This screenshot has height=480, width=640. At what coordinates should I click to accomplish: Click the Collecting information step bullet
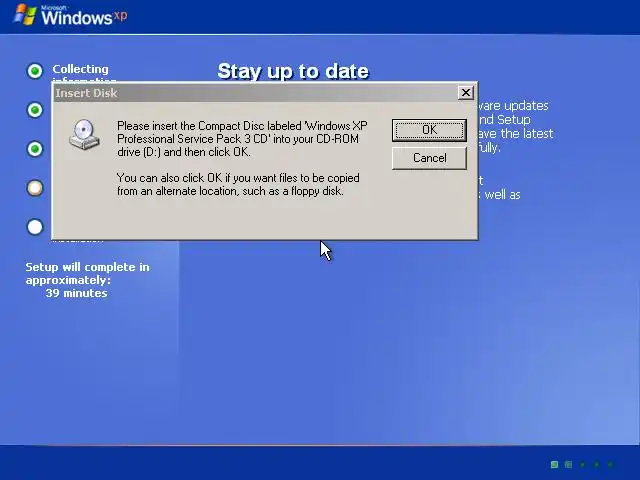(35, 71)
